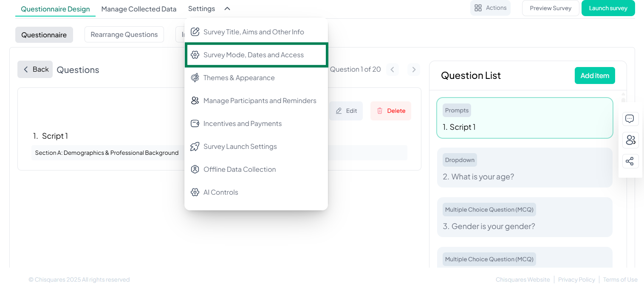The width and height of the screenshot is (644, 288).
Task: Go to previous question arrow
Action: coord(393,70)
